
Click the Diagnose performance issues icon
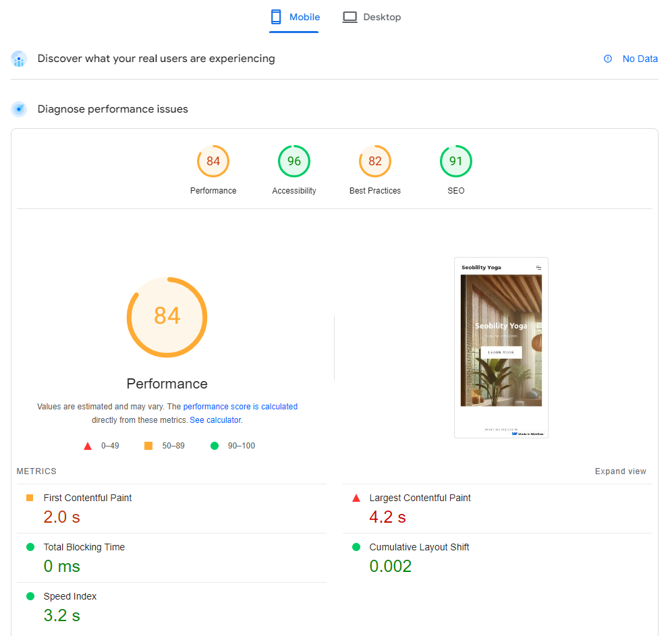click(x=19, y=109)
